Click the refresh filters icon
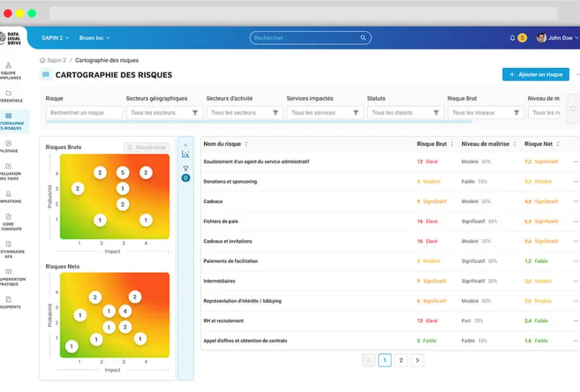The height and width of the screenshot is (392, 580). [x=573, y=109]
